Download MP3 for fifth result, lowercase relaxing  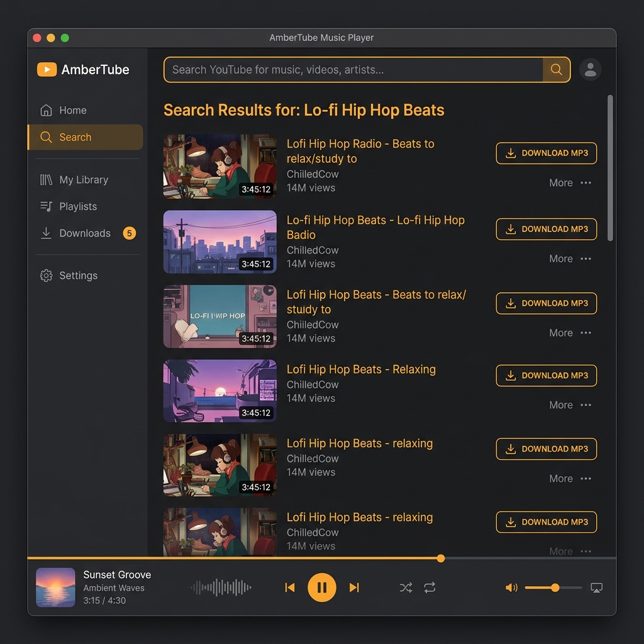547,449
